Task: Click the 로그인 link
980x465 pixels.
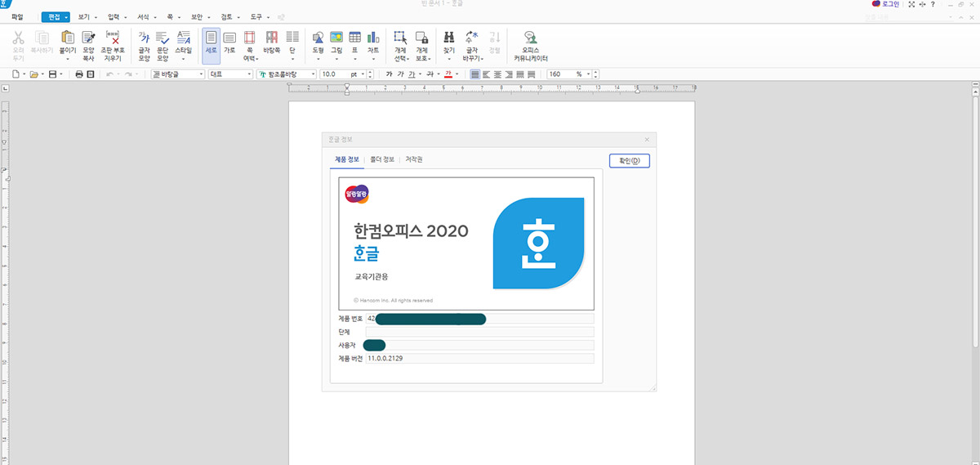Action: 890,5
